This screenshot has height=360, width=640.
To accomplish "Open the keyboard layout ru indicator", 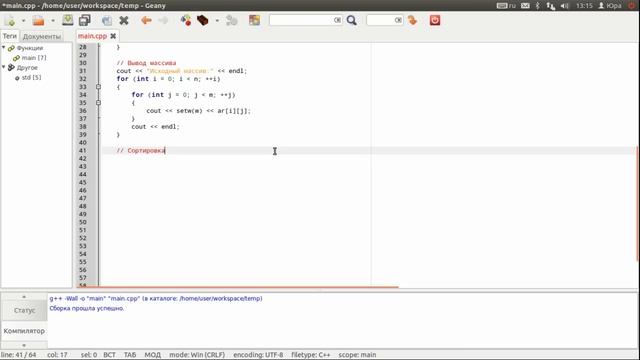I will (x=506, y=6).
